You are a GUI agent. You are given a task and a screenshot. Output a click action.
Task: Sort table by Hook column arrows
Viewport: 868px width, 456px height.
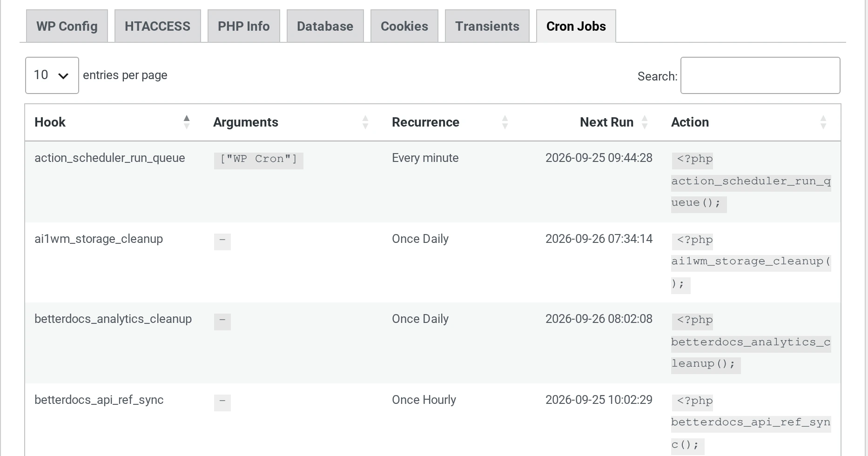[187, 122]
